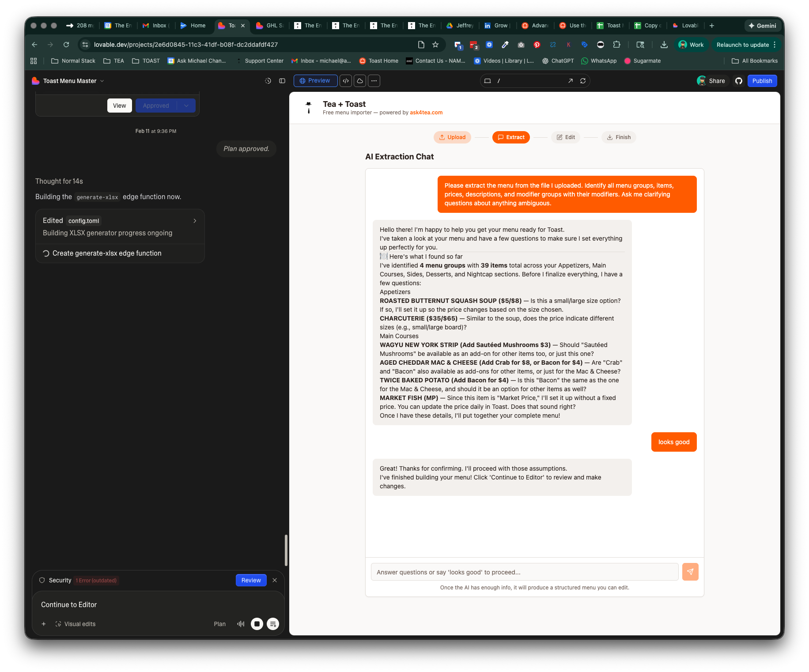Toggle Visual edits mode
This screenshot has width=809, height=672.
point(76,624)
